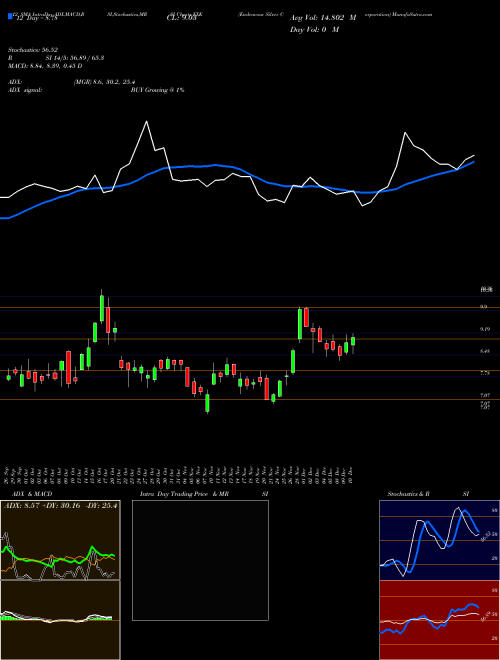Image resolution: width=500 pixels, height=660 pixels.
Task: Select the 'Stochastics & R' panel title
Action: click(408, 494)
